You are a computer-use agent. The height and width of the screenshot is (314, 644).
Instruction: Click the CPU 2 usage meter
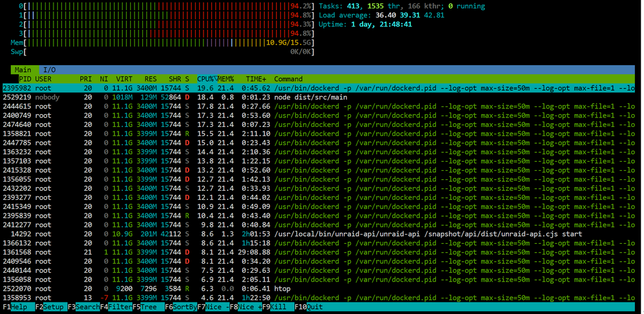click(x=166, y=25)
